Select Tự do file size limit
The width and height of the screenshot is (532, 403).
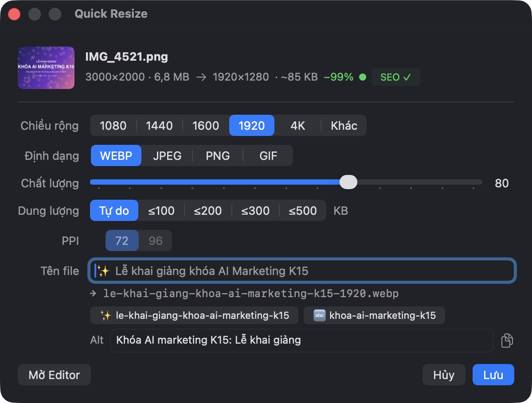pos(114,211)
